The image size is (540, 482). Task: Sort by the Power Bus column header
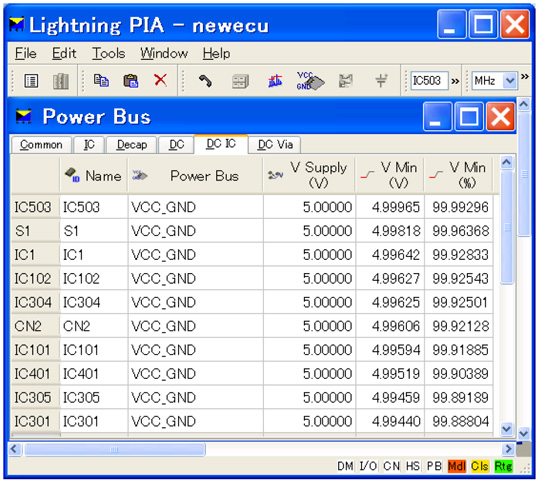click(196, 176)
